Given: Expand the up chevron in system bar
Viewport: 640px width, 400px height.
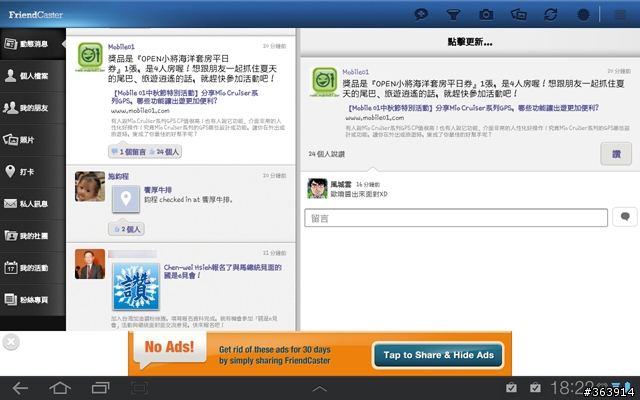Looking at the screenshot, I should click(320, 389).
